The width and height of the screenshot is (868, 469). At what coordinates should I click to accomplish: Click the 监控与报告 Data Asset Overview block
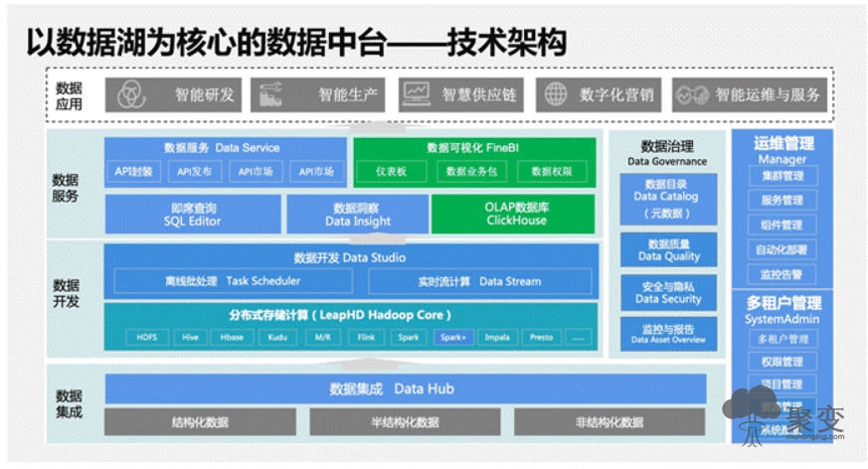(668, 334)
